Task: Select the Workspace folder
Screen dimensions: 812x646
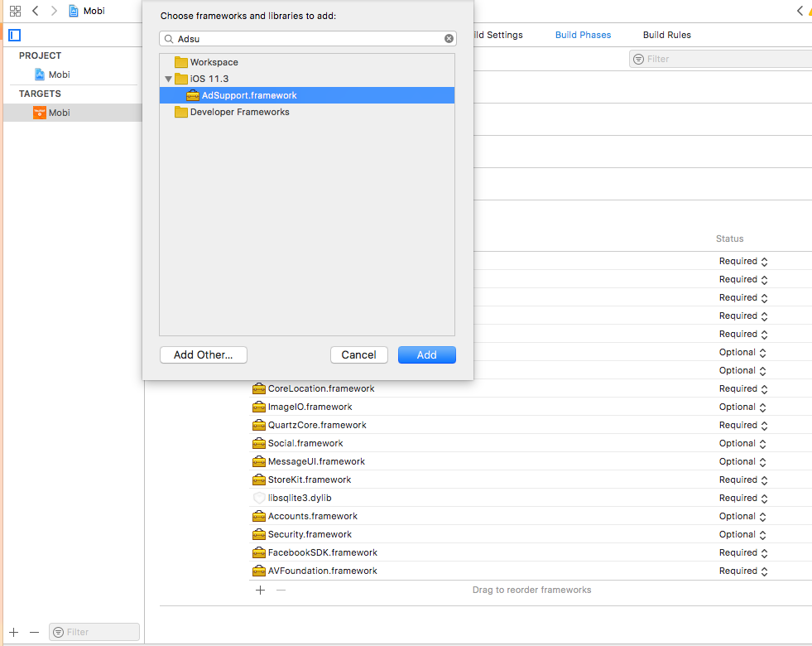Action: point(214,62)
